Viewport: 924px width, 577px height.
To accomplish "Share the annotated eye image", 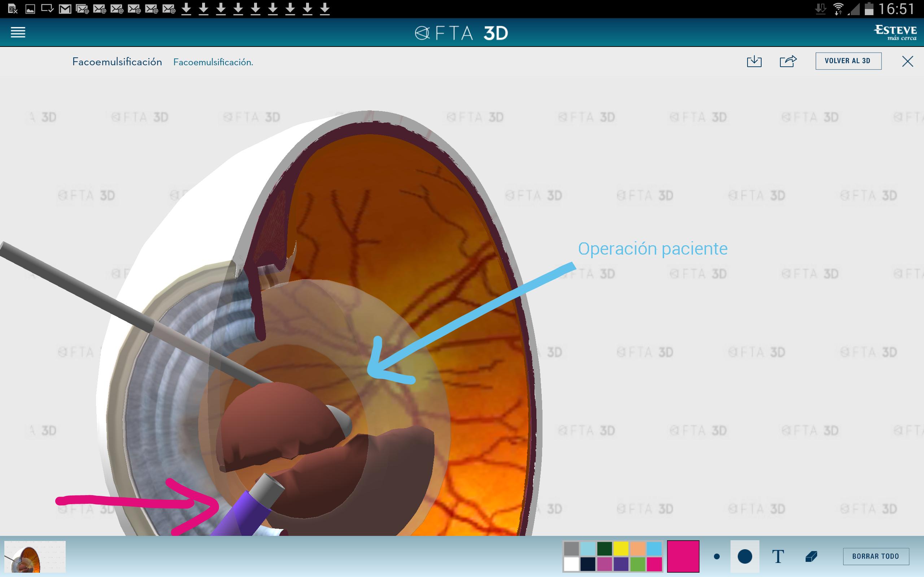I will pos(788,61).
